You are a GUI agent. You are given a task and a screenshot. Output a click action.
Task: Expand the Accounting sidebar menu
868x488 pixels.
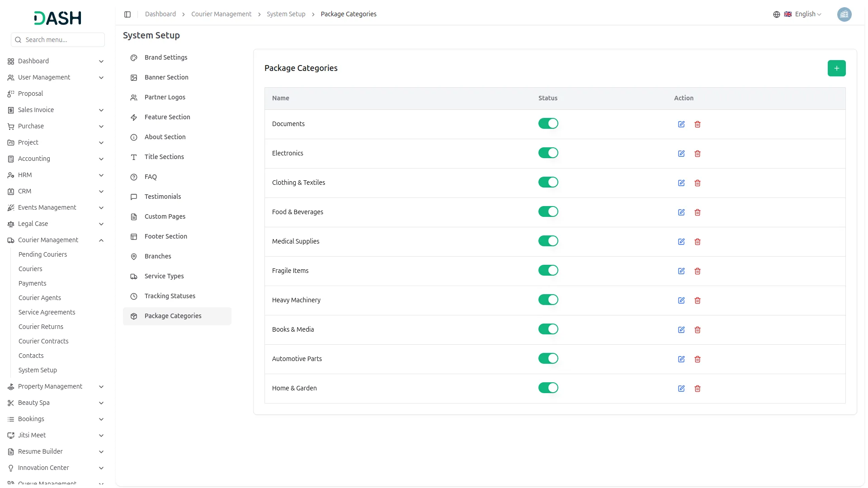point(55,159)
